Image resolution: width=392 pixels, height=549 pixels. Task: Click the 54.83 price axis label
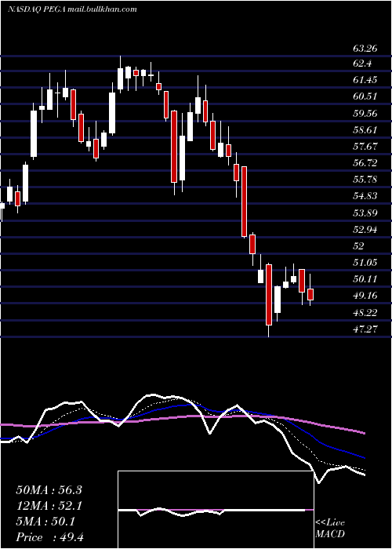[x=365, y=196]
